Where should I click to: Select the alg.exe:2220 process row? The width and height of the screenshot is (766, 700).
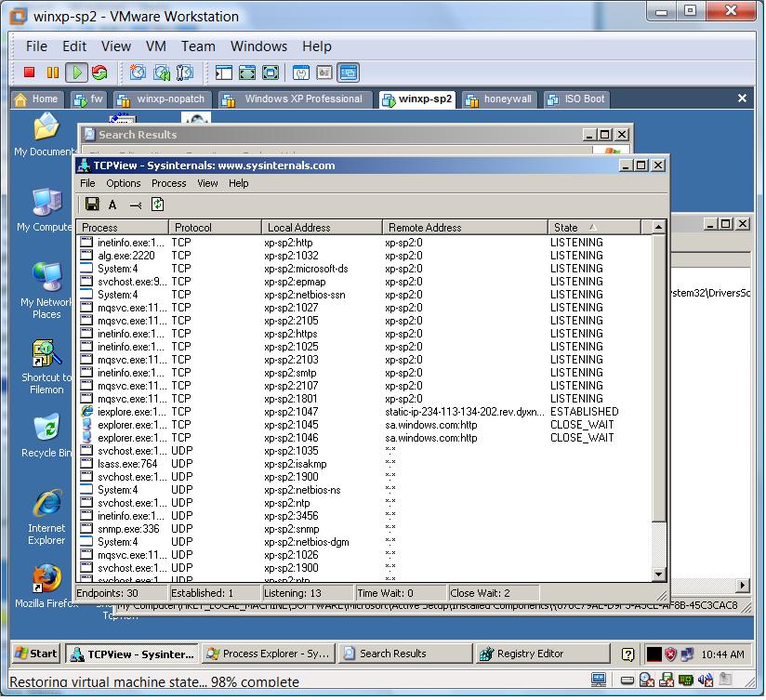tap(364, 256)
